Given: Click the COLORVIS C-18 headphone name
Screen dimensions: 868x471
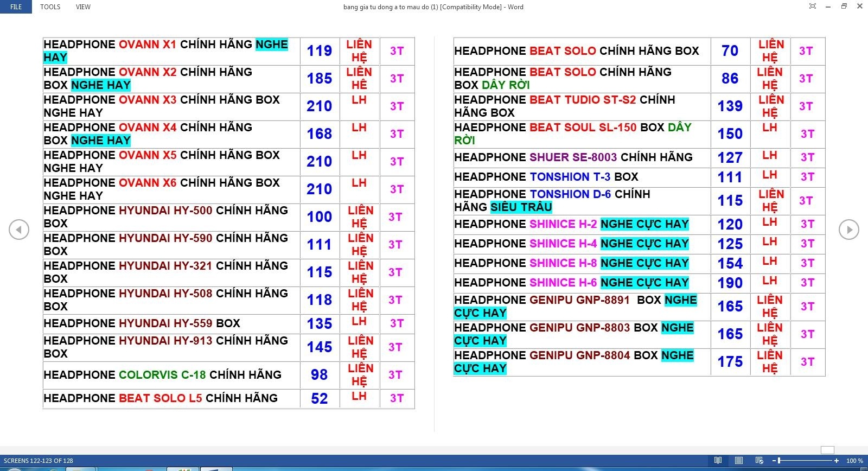Looking at the screenshot, I should 162,375.
